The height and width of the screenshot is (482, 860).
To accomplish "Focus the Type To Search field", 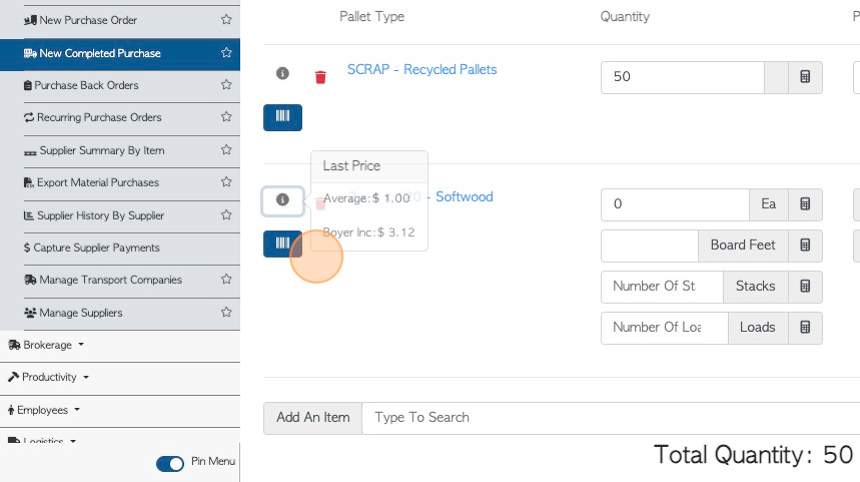I will click(x=611, y=418).
